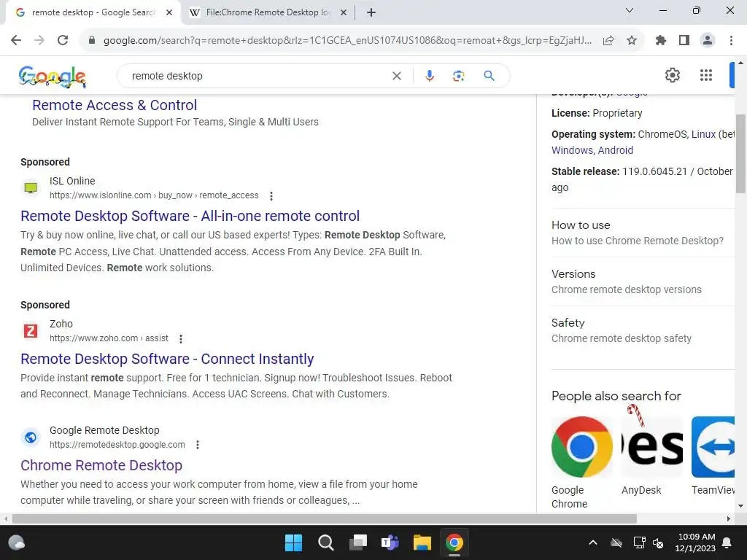Search by image with Google Lens

pos(458,76)
